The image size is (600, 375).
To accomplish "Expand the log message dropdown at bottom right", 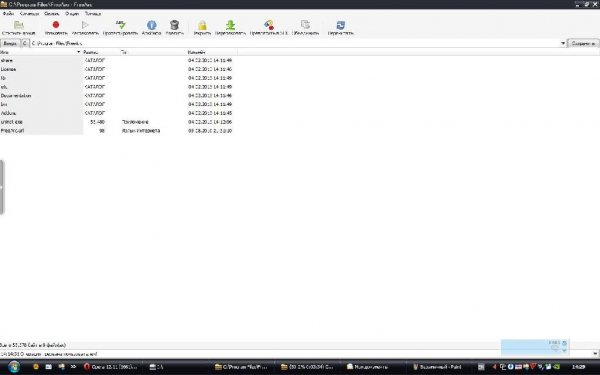I will coord(595,354).
